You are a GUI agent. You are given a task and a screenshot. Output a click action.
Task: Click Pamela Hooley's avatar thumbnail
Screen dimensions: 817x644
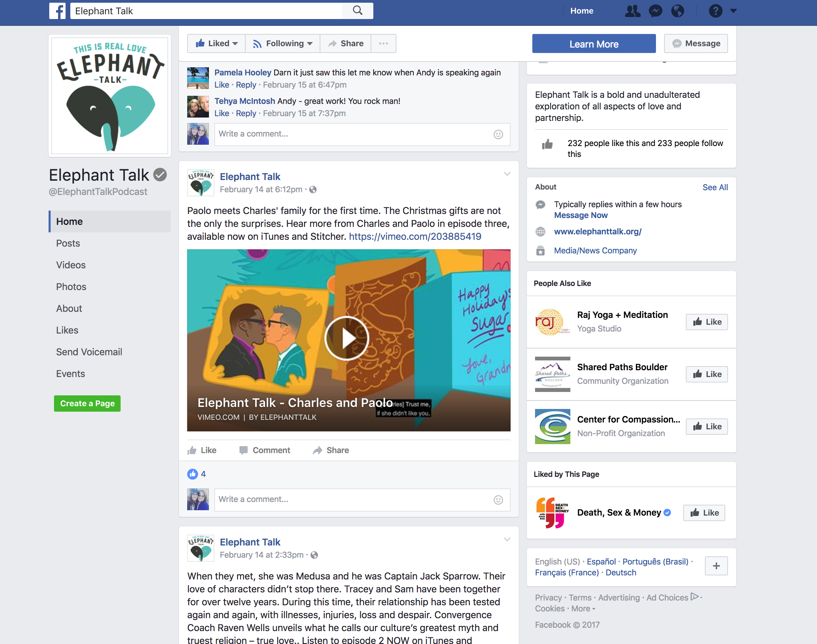(198, 78)
